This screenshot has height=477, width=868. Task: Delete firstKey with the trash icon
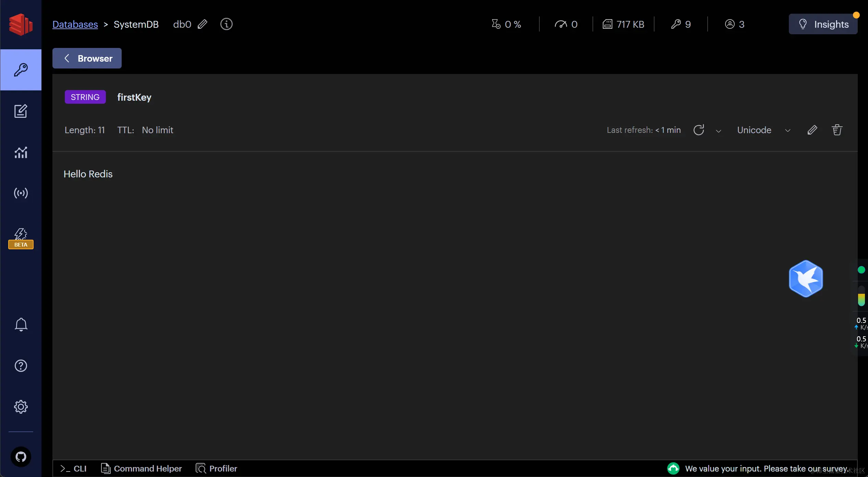click(837, 130)
